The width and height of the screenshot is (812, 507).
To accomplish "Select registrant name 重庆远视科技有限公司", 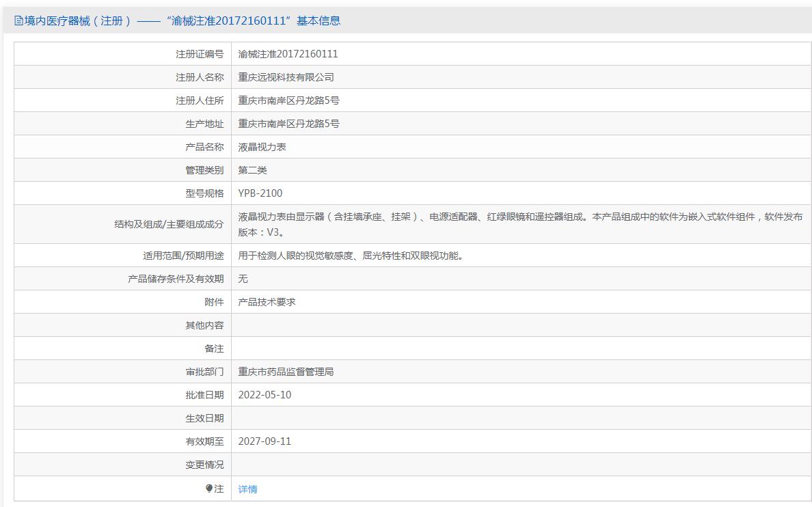I will click(x=286, y=77).
